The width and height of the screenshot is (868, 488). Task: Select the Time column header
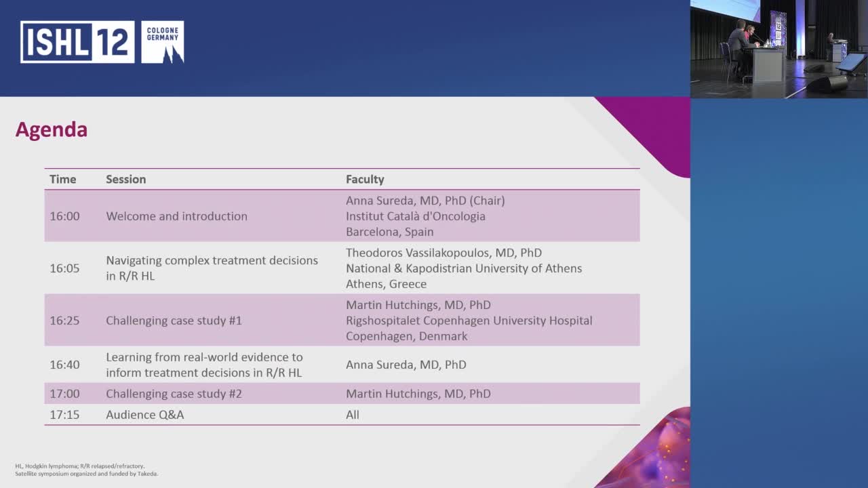[x=62, y=179]
